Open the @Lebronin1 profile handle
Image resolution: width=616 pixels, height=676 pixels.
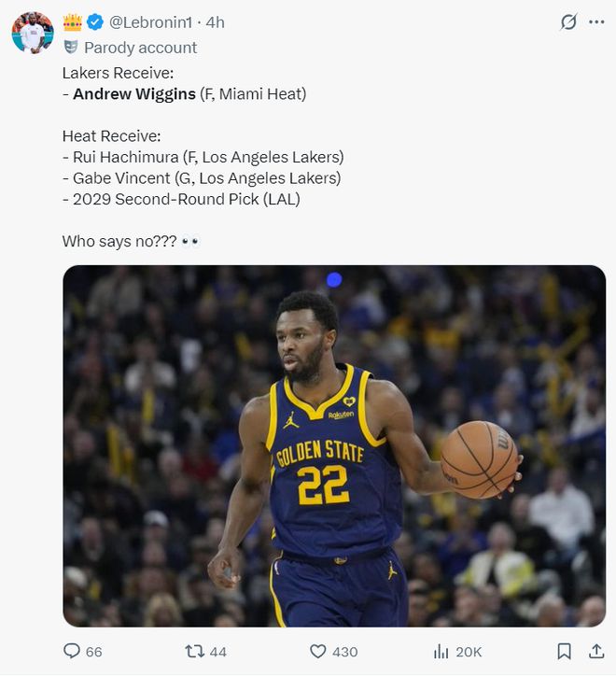tap(154, 22)
